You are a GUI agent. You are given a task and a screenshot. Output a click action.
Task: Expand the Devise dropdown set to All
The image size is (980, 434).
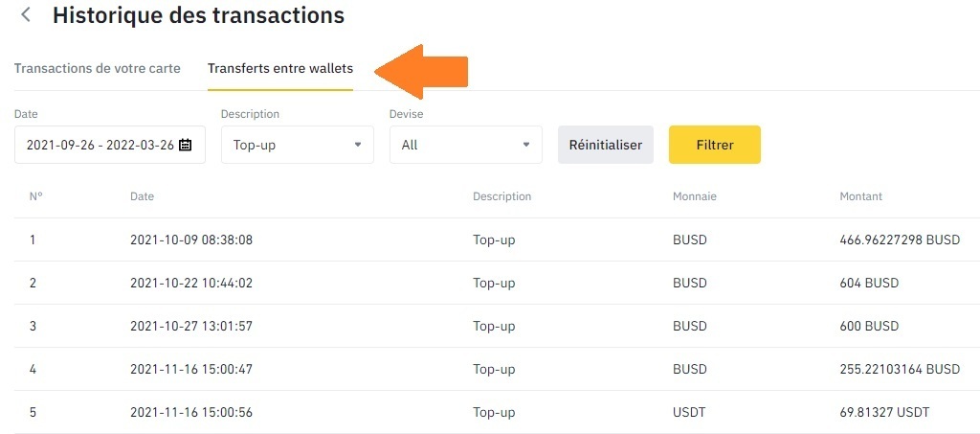[465, 145]
